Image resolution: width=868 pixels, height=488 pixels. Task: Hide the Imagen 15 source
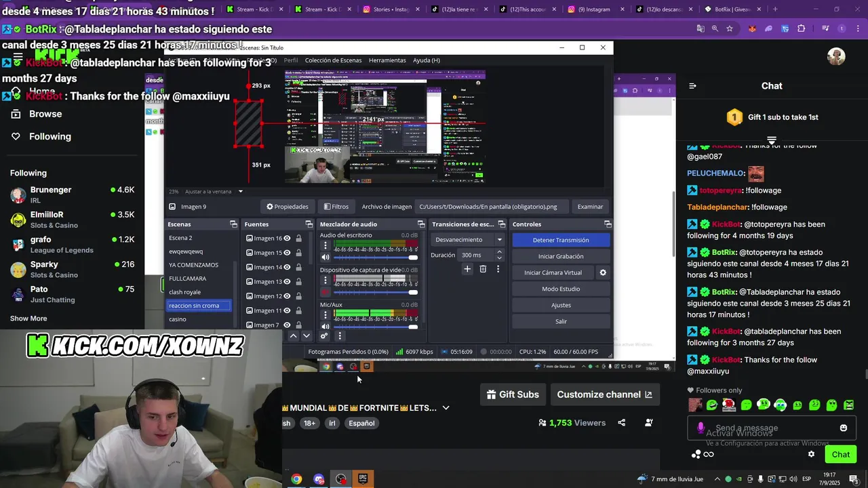pyautogui.click(x=287, y=253)
